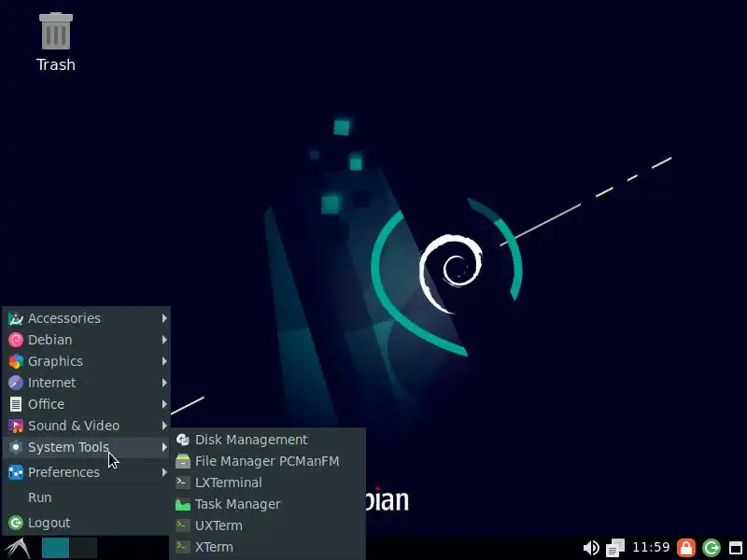Choose Run from the menu

pyautogui.click(x=87, y=497)
